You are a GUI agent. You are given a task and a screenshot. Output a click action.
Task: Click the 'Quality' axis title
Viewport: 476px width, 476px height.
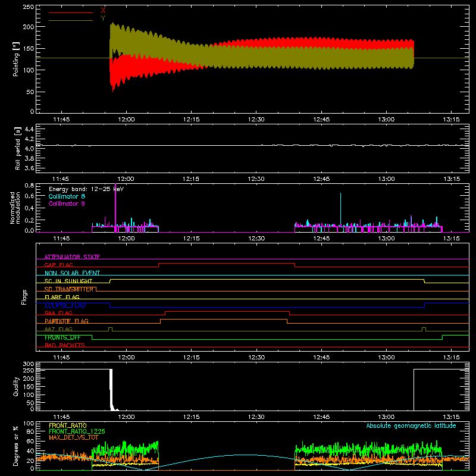point(16,387)
